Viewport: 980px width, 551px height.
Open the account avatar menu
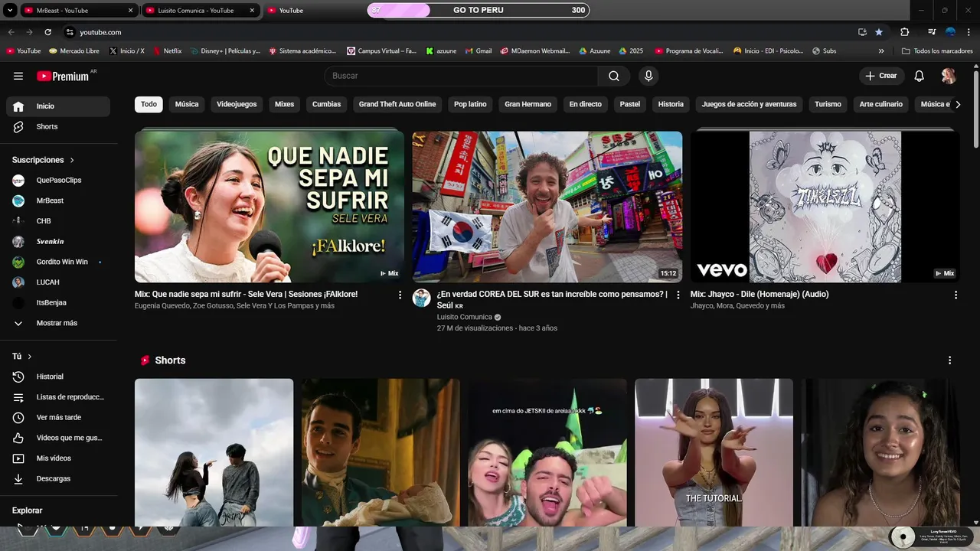click(949, 76)
